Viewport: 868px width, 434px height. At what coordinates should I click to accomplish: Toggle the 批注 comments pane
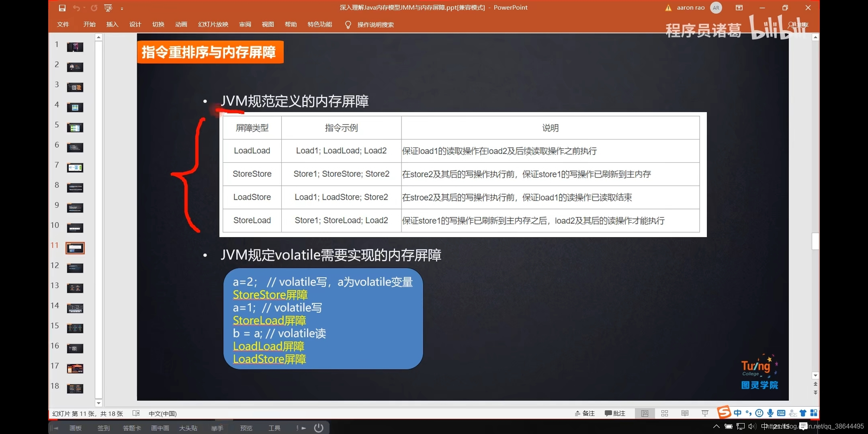(615, 413)
